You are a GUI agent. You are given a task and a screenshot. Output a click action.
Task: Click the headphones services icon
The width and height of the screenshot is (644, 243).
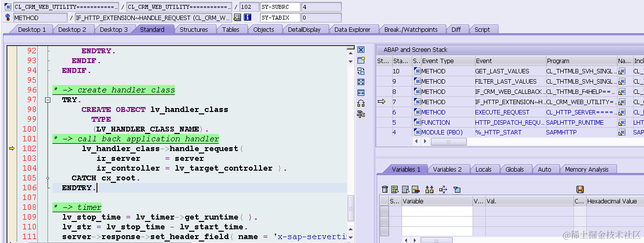[361, 103]
